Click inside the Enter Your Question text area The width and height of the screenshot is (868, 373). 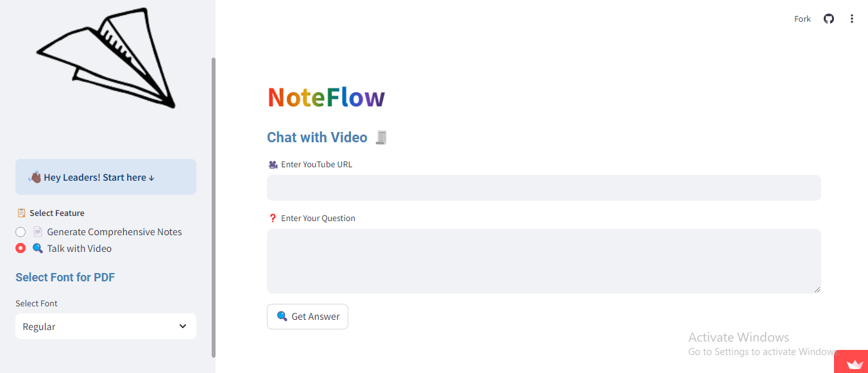544,261
